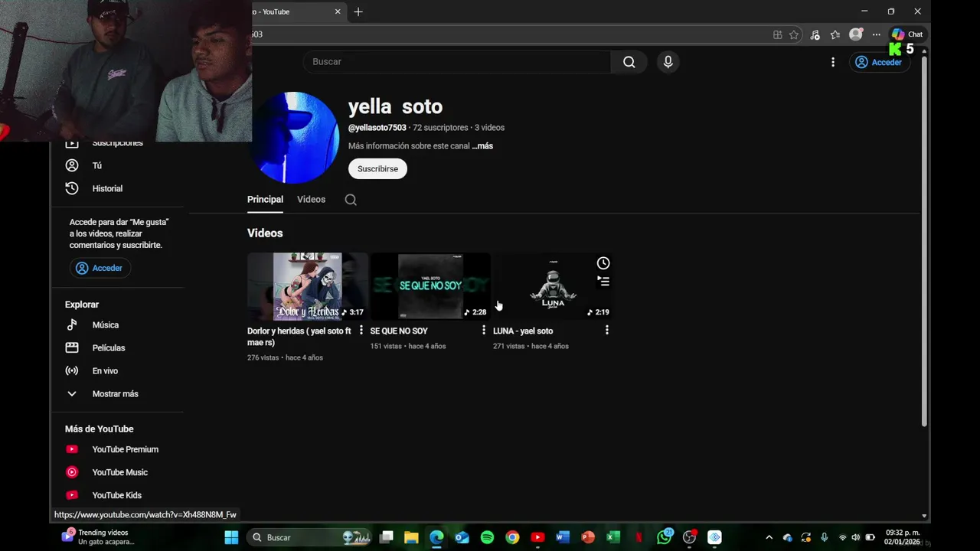Open options for LUNA - yael soto
Viewport: 980px width, 551px height.
606,330
